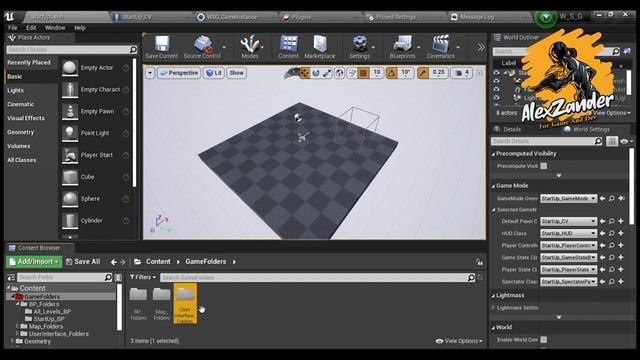The width and height of the screenshot is (640, 360).
Task: Select the User Interface Folders thumbnail
Action: (x=185, y=304)
